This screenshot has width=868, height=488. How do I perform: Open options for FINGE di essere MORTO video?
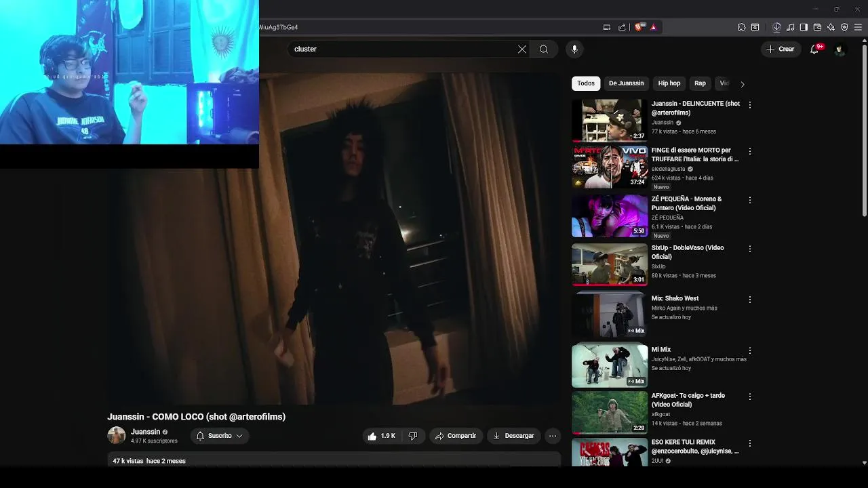tap(749, 151)
